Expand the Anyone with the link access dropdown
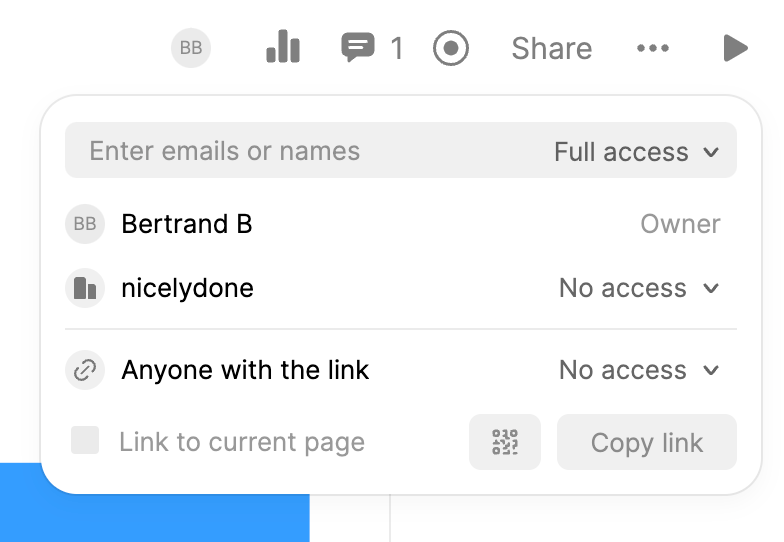The image size is (784, 542). (x=639, y=370)
